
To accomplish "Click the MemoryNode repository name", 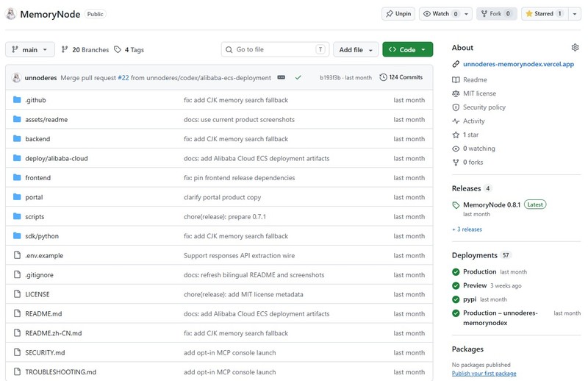I will point(50,14).
